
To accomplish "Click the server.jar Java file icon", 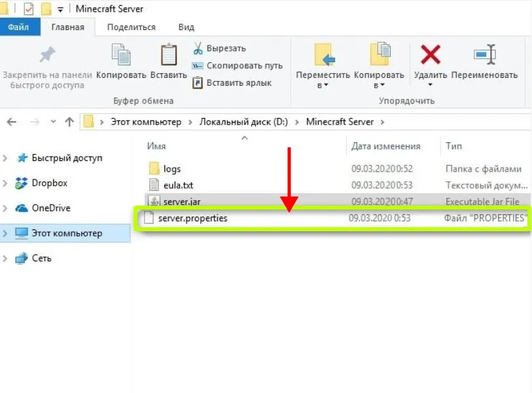I will point(154,200).
